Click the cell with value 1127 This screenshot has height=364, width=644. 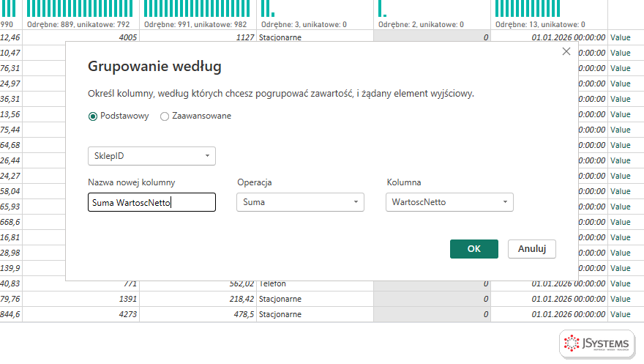click(x=198, y=37)
